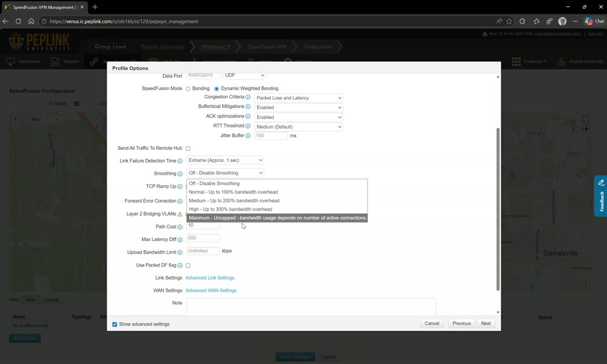This screenshot has height=364, width=607.
Task: Open the browser extensions icon
Action: (522, 22)
